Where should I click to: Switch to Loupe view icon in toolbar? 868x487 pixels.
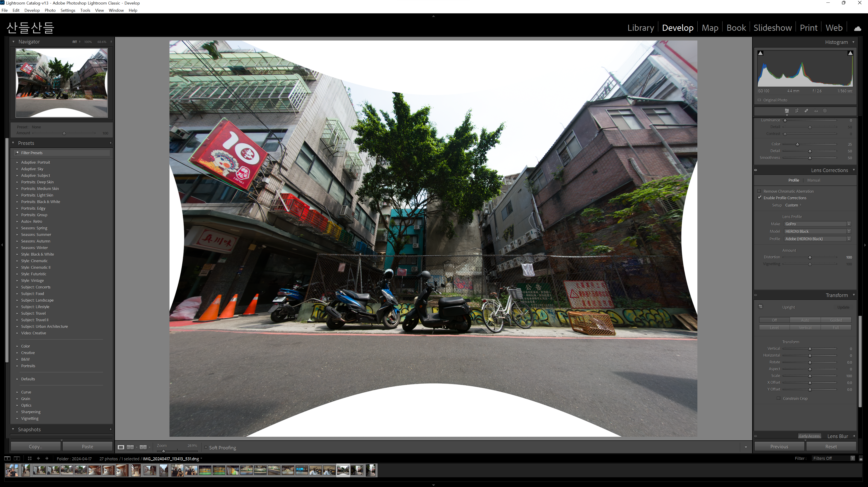pyautogui.click(x=121, y=447)
